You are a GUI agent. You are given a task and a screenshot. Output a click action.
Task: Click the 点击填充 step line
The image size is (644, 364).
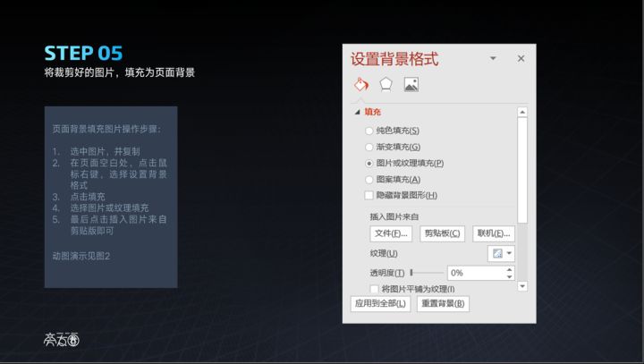coord(88,197)
